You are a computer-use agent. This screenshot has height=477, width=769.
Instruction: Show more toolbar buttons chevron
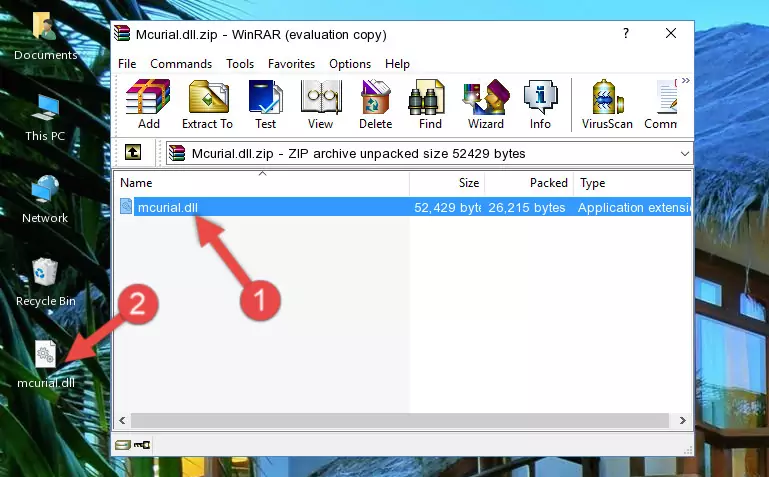[686, 80]
